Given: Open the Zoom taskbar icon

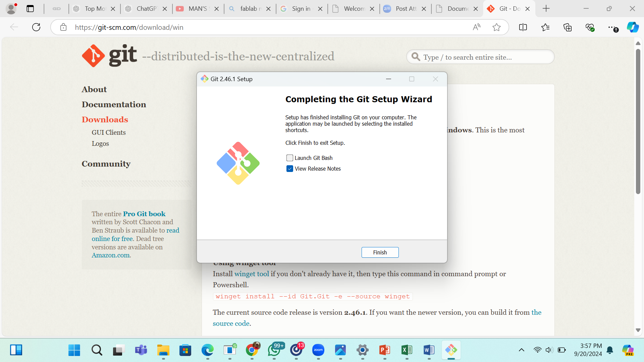Looking at the screenshot, I should coord(318,350).
